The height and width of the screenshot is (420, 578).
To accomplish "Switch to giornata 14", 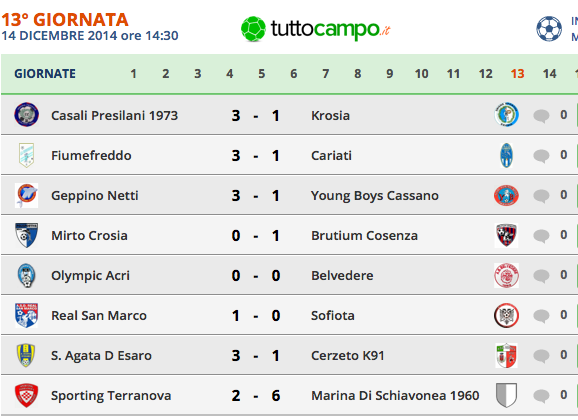I will 549,74.
